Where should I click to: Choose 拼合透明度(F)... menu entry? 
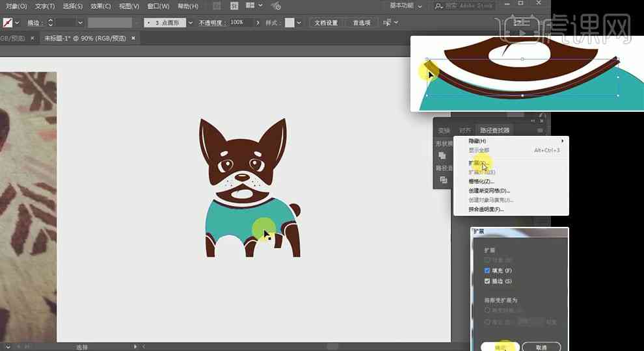(511, 209)
